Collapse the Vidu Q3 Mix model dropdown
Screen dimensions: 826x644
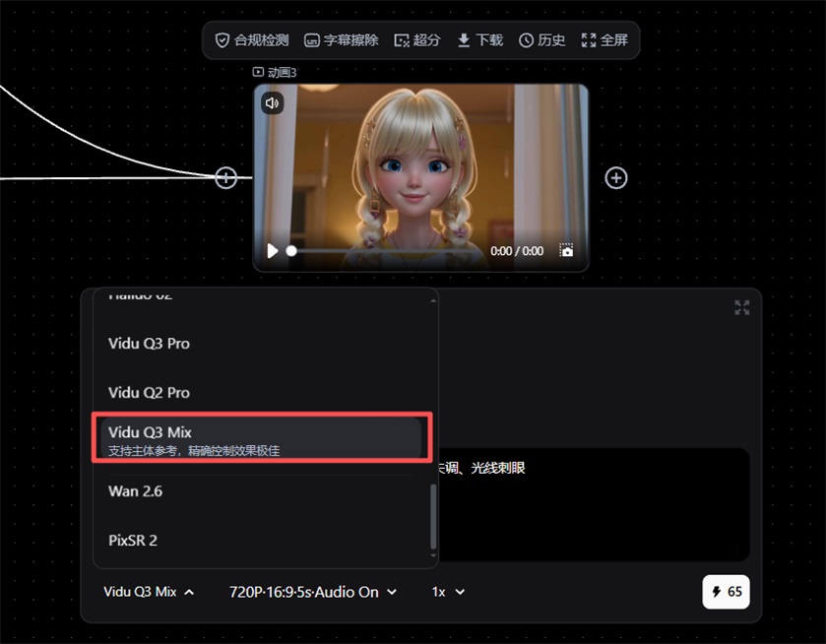tap(149, 592)
